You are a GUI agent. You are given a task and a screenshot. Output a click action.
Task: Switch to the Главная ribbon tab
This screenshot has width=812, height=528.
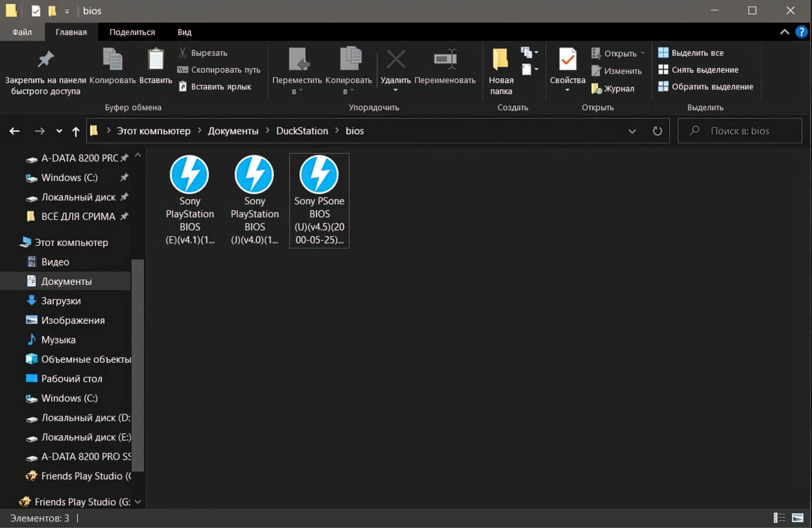(71, 32)
